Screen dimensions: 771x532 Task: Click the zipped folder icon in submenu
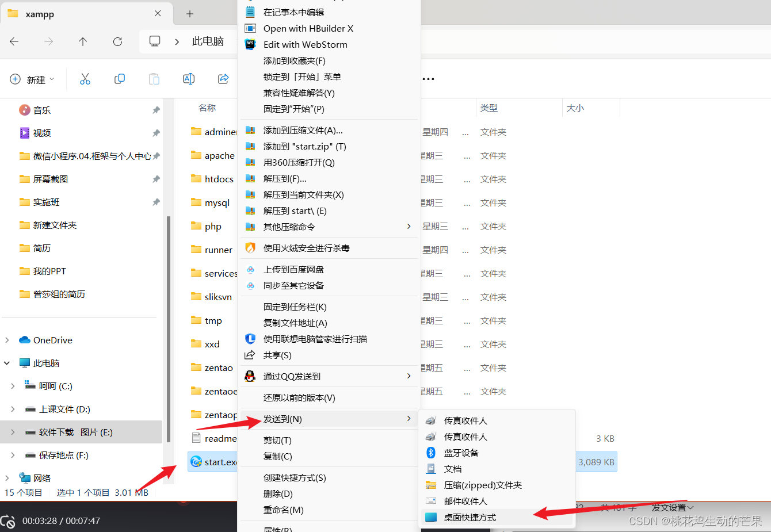click(431, 485)
